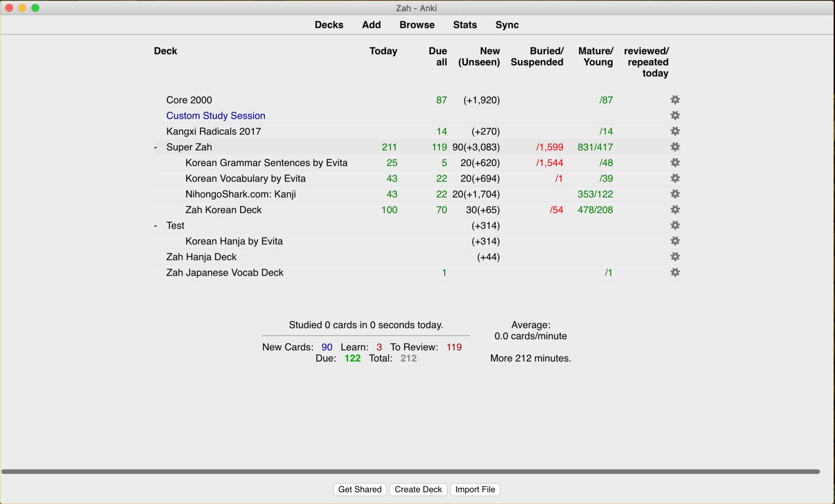
Task: Open the Zah Korean Deck
Action: pos(223,210)
